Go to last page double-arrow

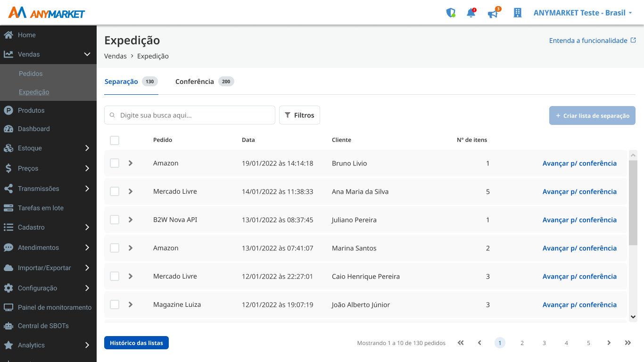point(628,343)
